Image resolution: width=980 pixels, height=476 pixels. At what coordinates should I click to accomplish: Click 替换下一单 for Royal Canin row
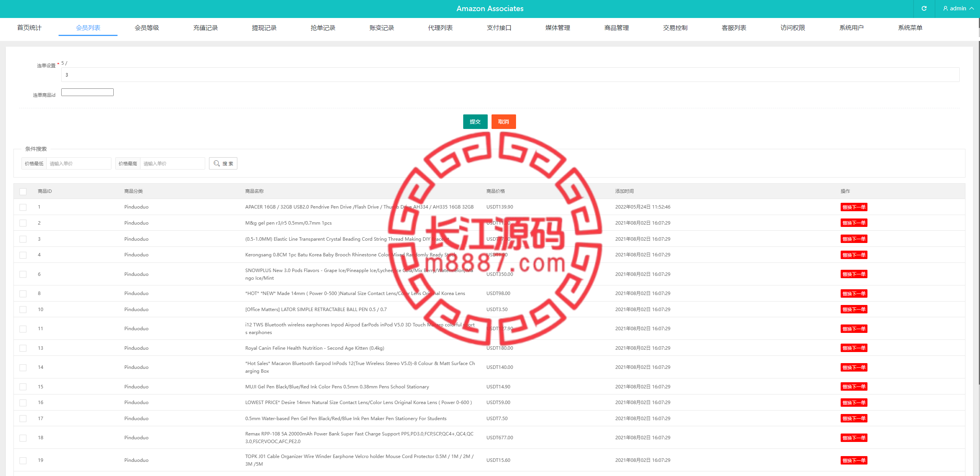(854, 348)
